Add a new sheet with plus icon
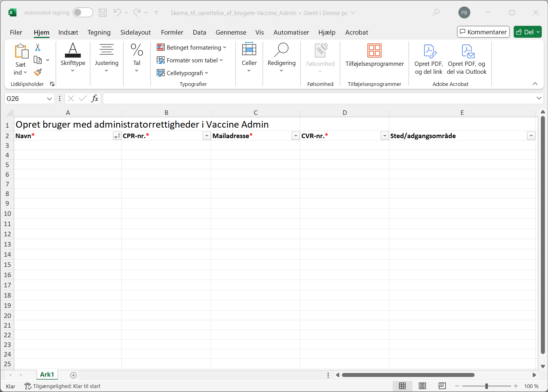The width and height of the screenshot is (548, 392). tap(73, 375)
